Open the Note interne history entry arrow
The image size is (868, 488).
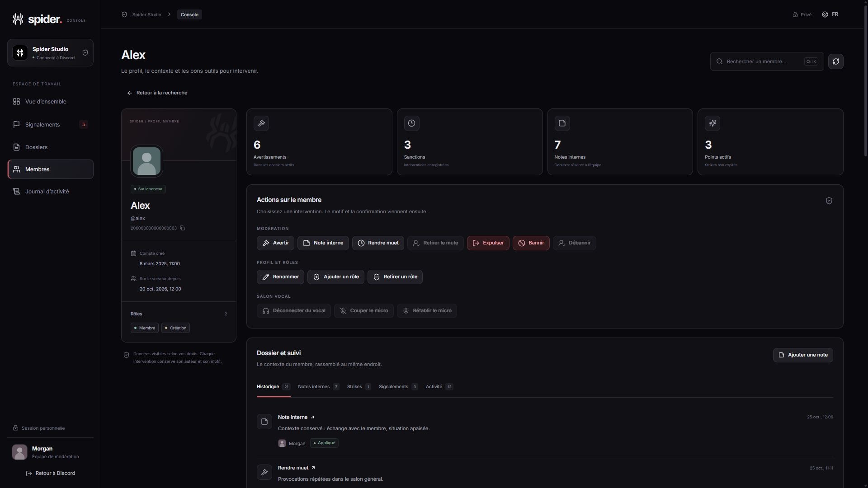tap(312, 417)
